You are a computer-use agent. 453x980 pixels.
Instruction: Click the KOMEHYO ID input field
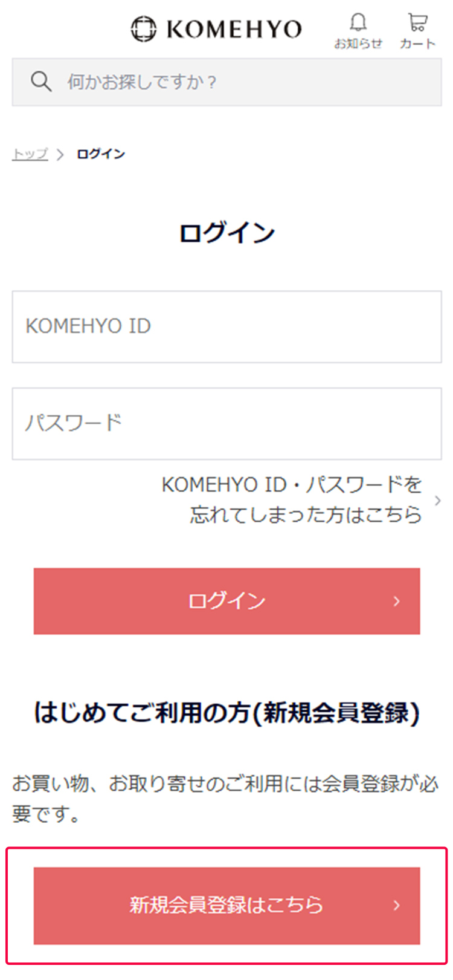coord(226,327)
